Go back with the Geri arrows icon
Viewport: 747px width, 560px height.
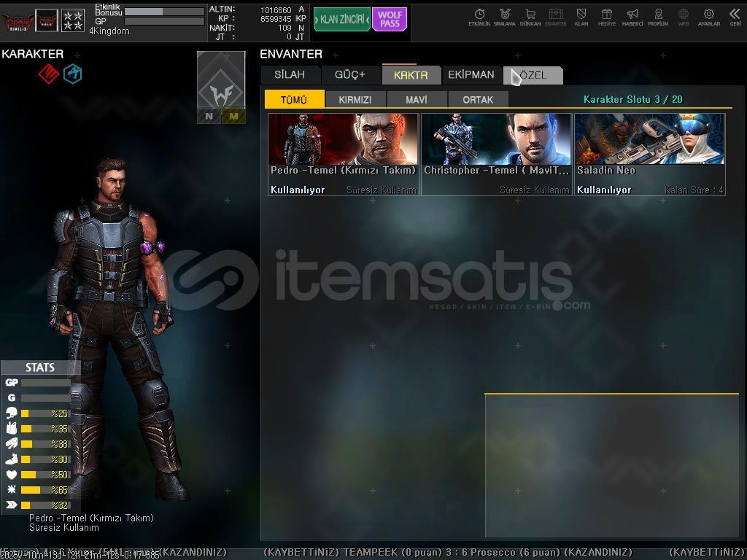pyautogui.click(x=735, y=17)
